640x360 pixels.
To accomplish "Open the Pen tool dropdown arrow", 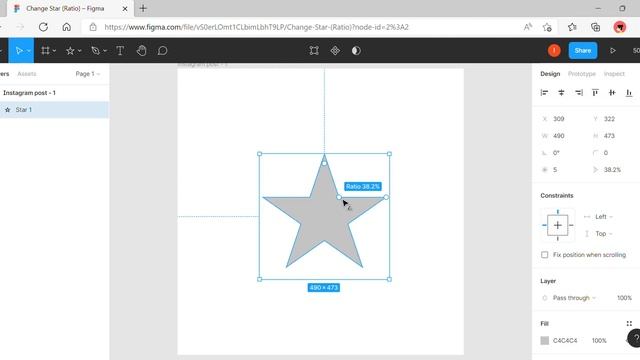I will click(x=105, y=51).
